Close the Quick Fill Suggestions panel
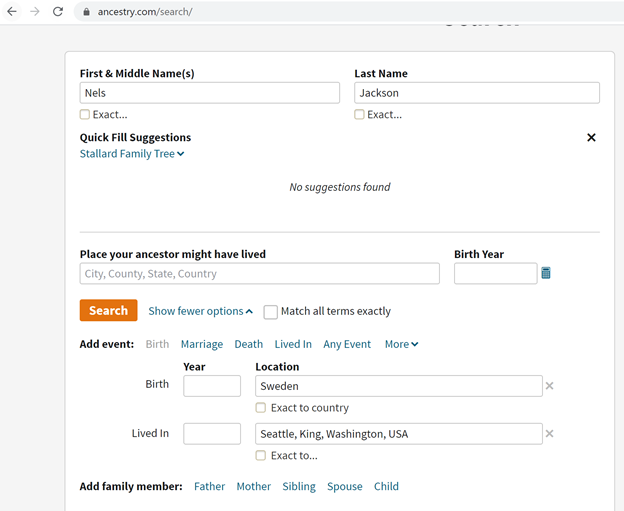624x511 pixels. click(x=591, y=138)
